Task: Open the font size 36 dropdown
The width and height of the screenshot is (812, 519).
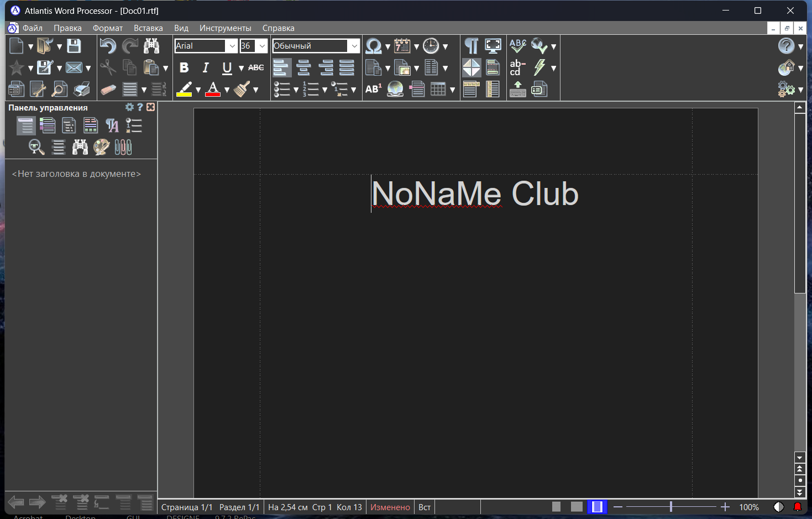Action: tap(262, 46)
